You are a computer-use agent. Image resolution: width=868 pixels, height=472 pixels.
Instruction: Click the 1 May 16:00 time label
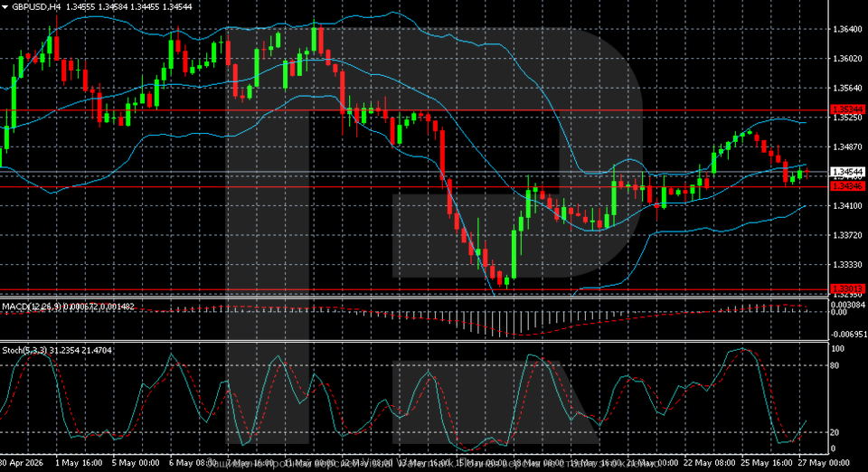tap(80, 463)
